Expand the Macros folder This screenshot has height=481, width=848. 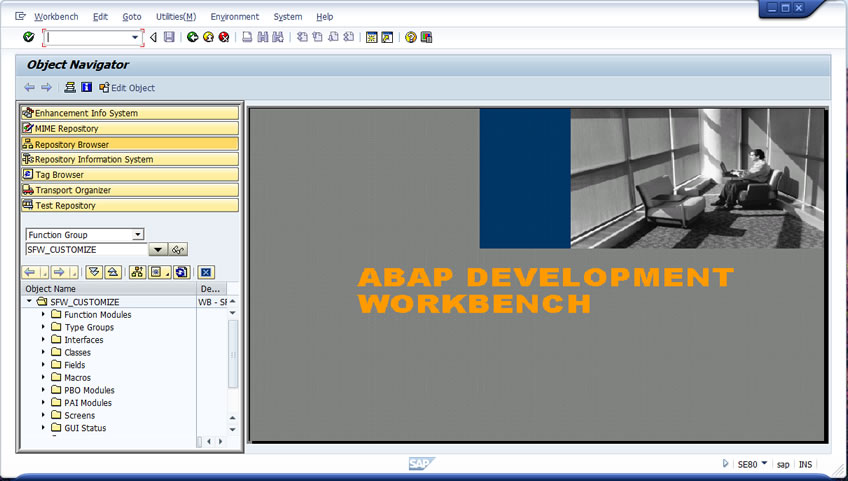pyautogui.click(x=43, y=377)
